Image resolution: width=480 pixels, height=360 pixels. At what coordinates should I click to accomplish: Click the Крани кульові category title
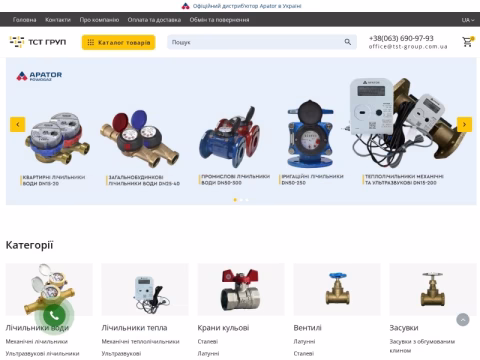click(223, 328)
